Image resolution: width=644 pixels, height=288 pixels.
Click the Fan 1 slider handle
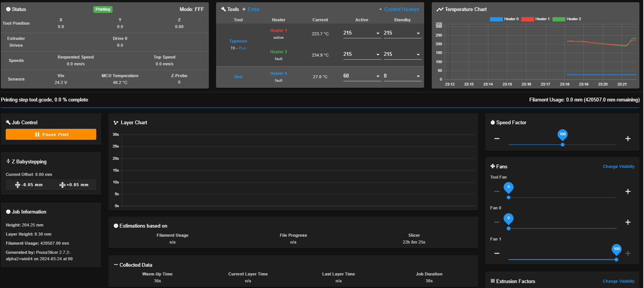617,260
